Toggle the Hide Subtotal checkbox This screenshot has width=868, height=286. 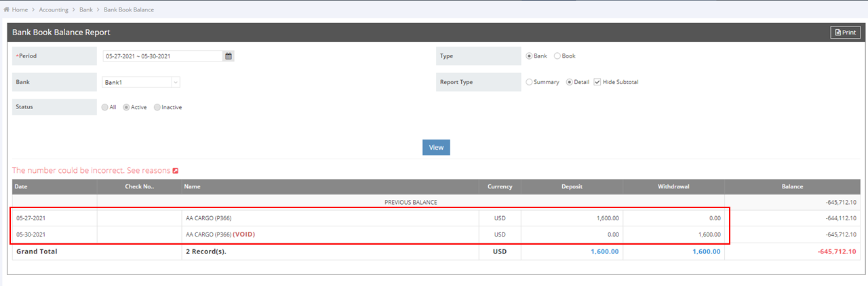click(x=597, y=82)
